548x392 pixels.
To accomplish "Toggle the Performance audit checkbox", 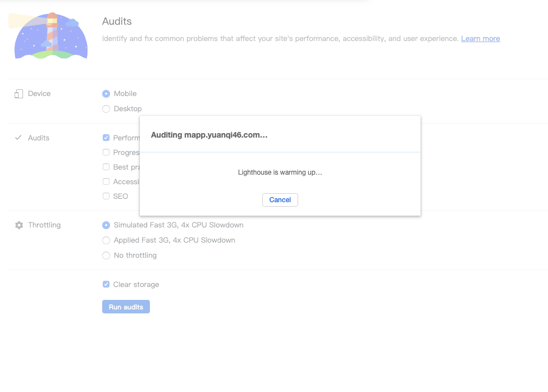I will 106,138.
